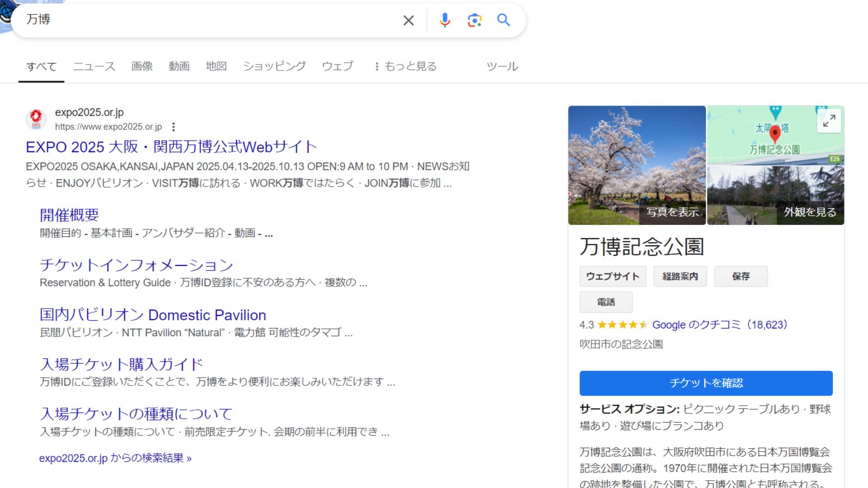868x488 pixels.
Task: Click the star rating icons for 万博記念公園
Action: pos(623,325)
